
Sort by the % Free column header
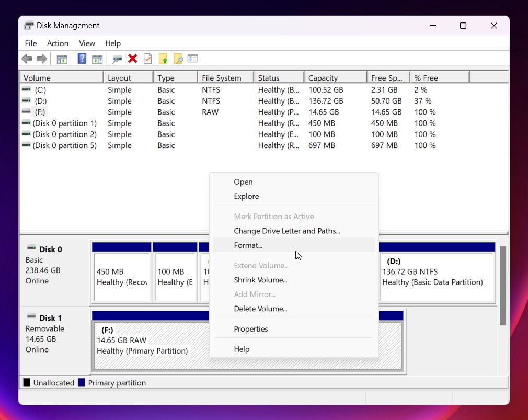coord(440,78)
